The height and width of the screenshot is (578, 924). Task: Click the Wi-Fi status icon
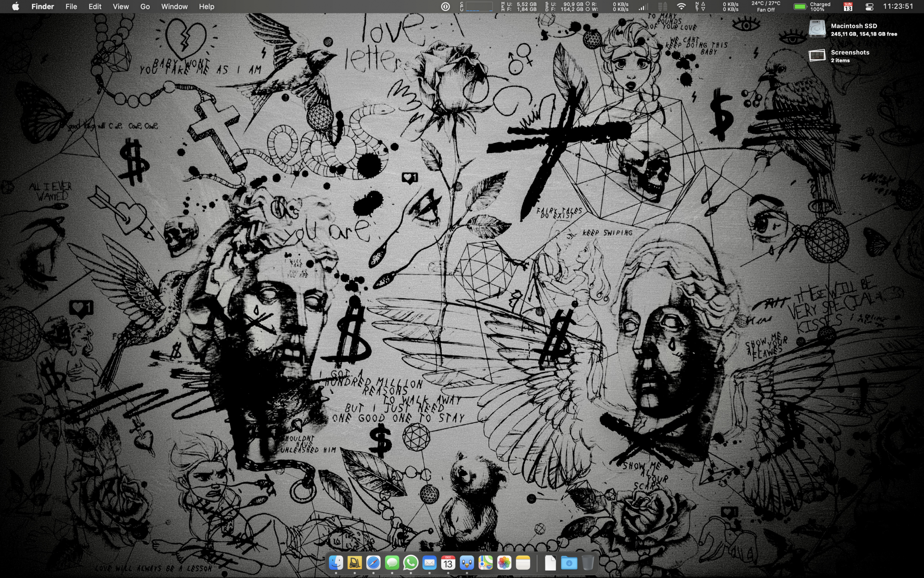(x=681, y=6)
